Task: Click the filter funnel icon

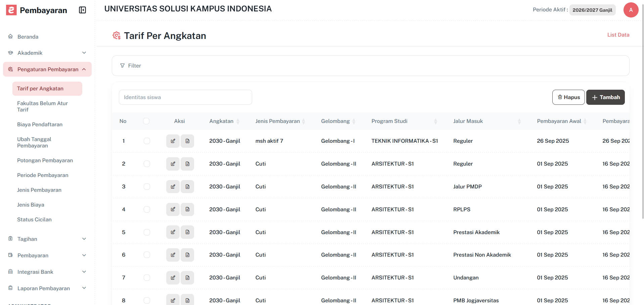Action: pos(123,66)
